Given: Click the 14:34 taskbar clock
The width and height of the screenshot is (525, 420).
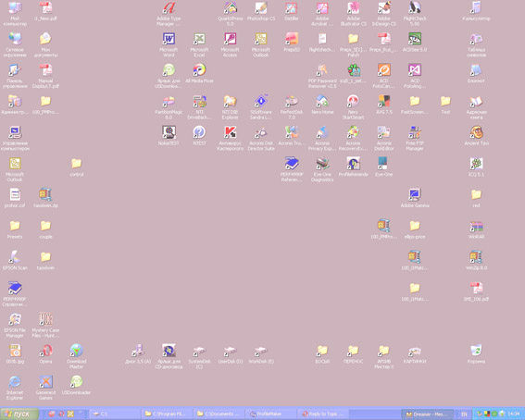Looking at the screenshot, I should point(513,414).
